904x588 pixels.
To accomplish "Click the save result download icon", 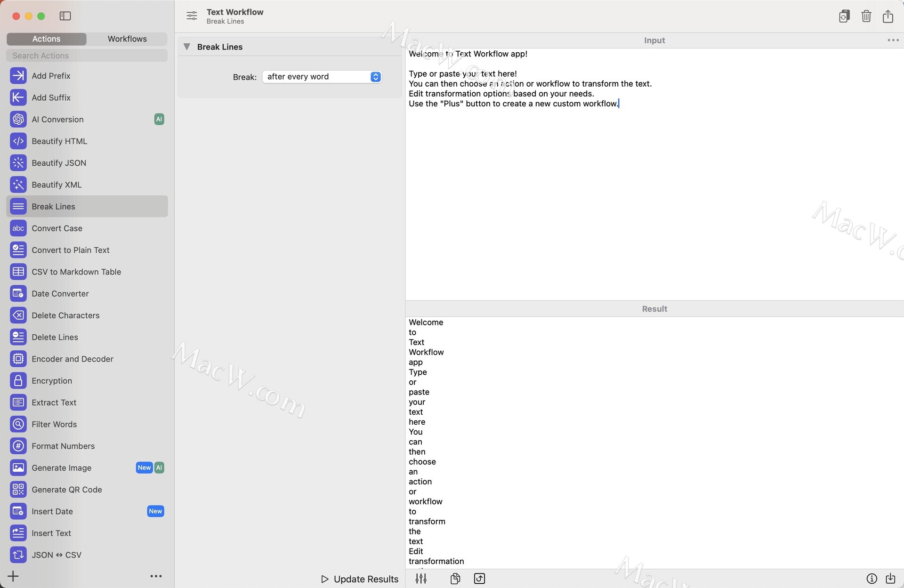I will (890, 579).
